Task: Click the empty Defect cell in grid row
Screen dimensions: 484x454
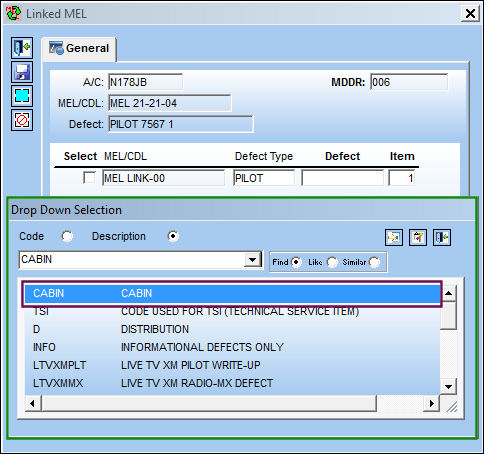Action: (342, 178)
